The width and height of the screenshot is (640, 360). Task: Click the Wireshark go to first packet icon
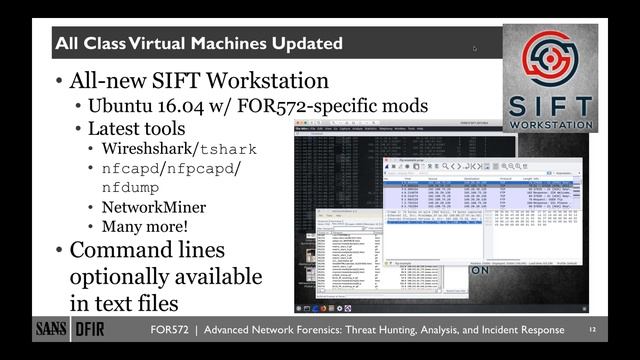click(x=473, y=167)
